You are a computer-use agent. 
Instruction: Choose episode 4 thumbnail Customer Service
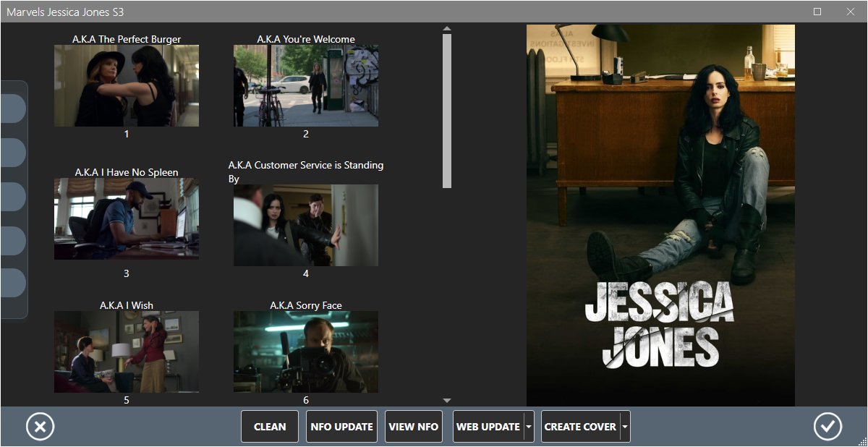tap(306, 225)
